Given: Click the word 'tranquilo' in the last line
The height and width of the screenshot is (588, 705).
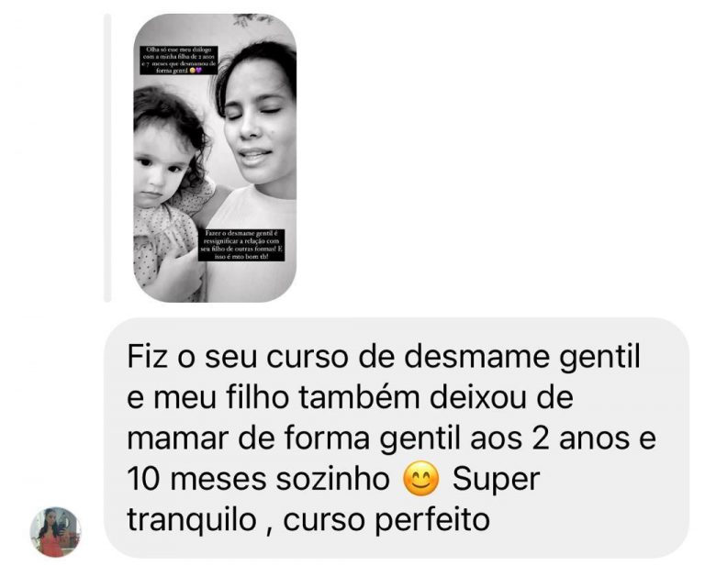Looking at the screenshot, I should coord(192,521).
